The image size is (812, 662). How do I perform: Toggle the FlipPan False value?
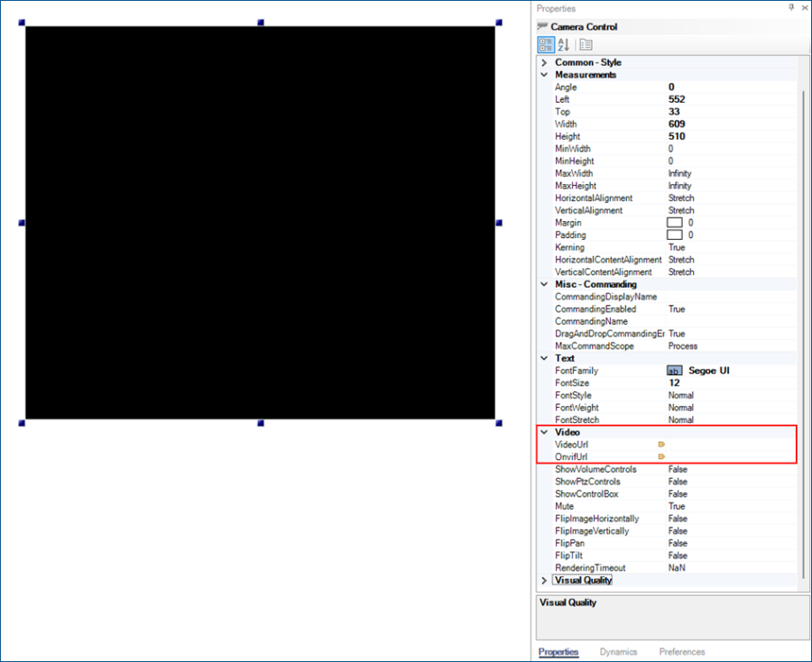[731, 544]
